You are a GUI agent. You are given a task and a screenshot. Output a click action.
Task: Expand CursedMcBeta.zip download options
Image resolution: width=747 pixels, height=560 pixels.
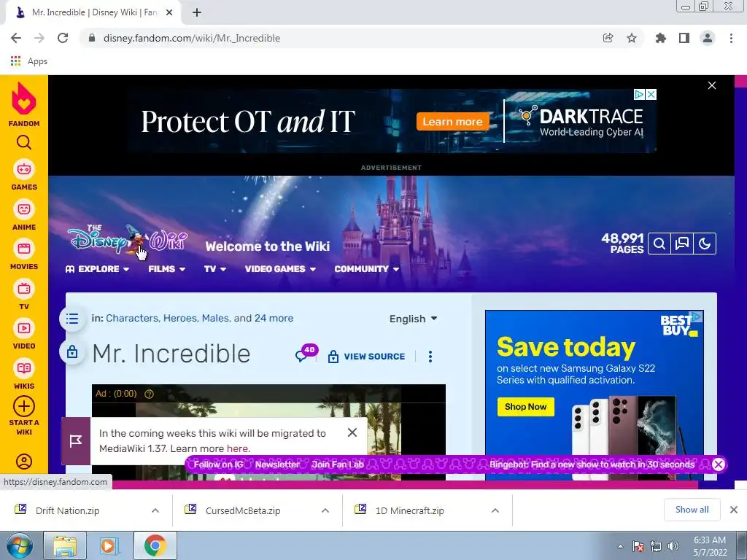click(325, 510)
